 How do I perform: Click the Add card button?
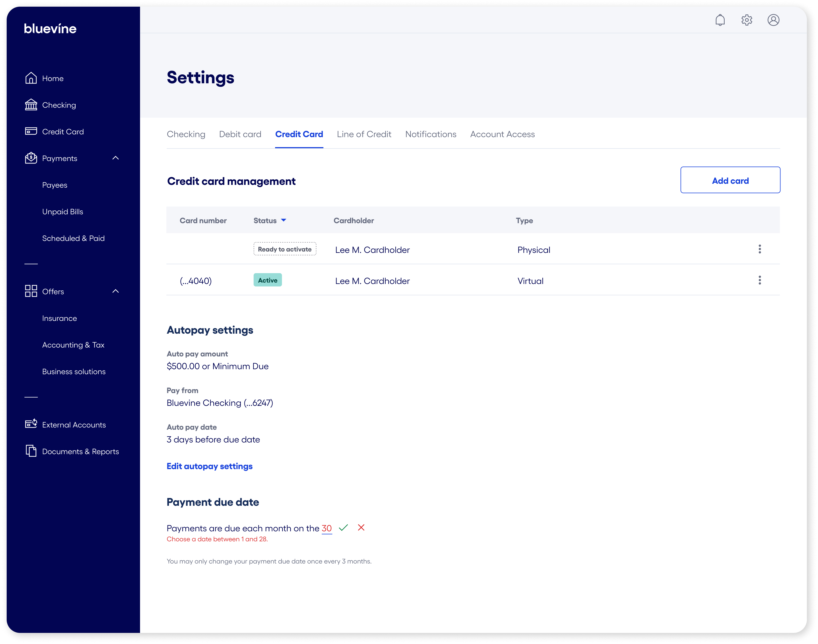[x=730, y=180]
